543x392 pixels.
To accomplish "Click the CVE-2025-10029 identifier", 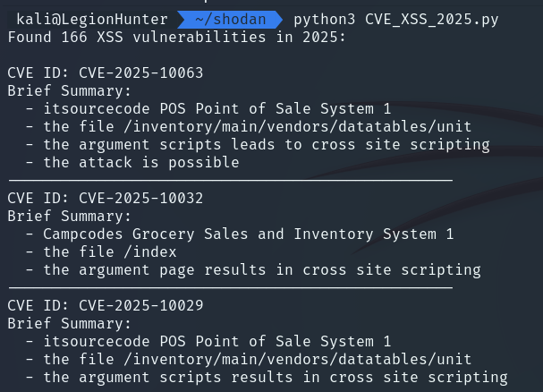I will tap(141, 305).
